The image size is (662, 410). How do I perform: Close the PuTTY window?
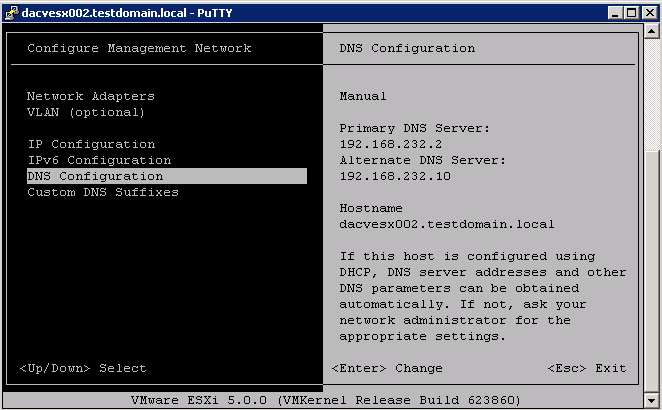[x=650, y=13]
